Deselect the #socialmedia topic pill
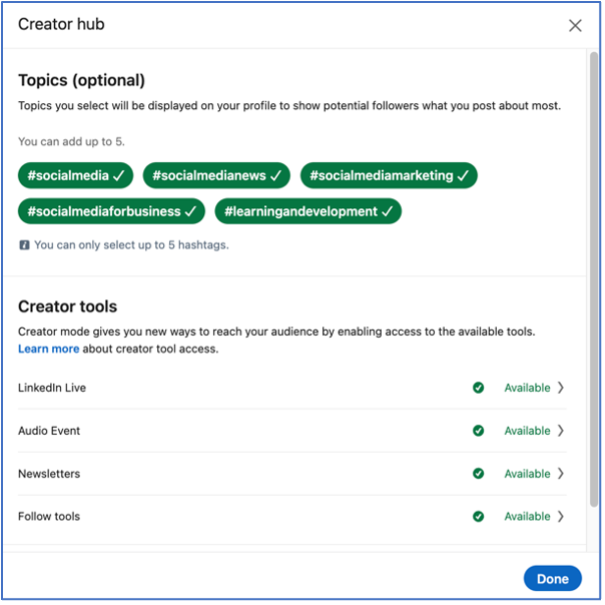 click(76, 176)
